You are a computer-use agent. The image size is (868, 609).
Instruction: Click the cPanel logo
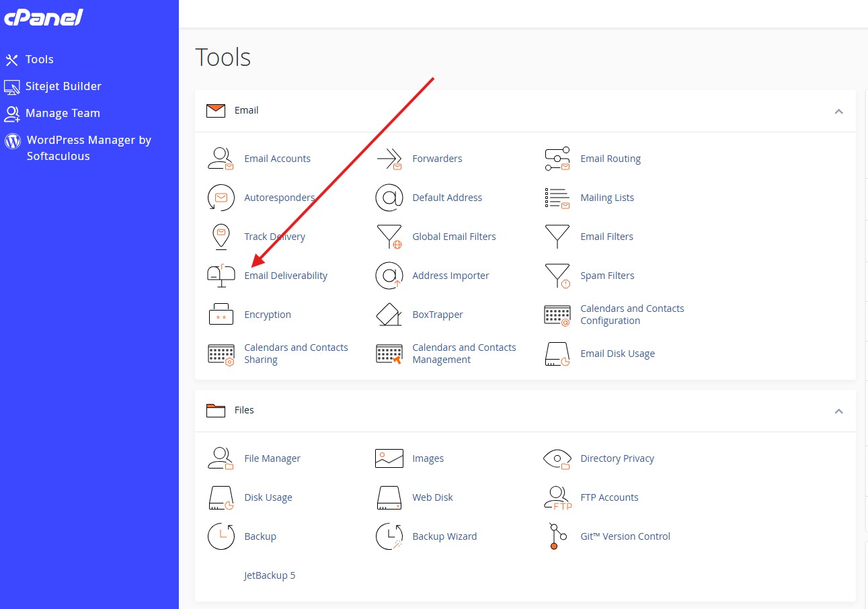click(x=44, y=18)
